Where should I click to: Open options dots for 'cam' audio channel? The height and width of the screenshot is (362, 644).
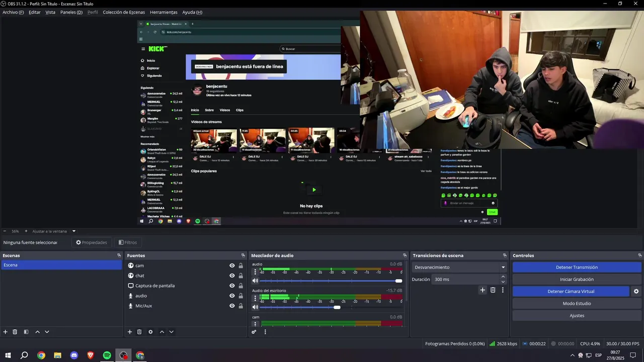pyautogui.click(x=255, y=324)
